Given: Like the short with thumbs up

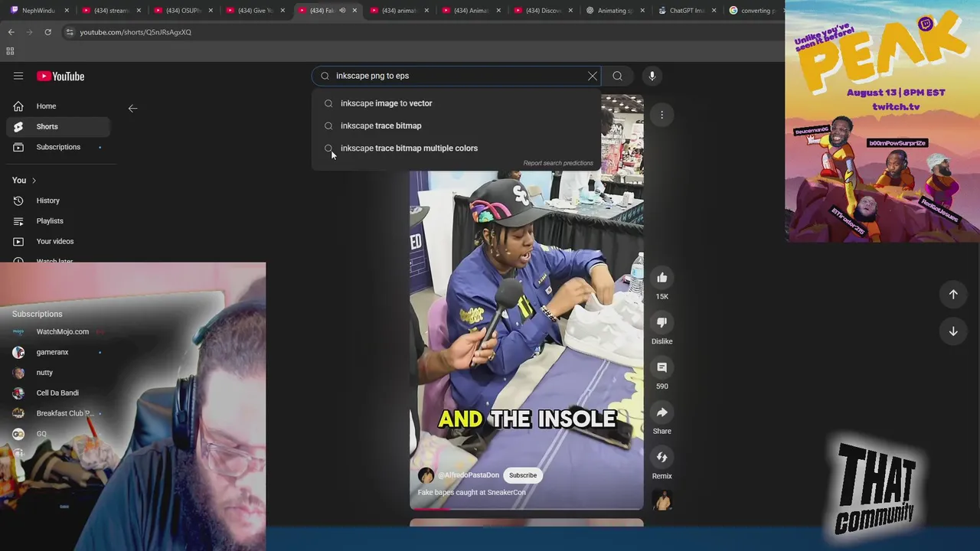Looking at the screenshot, I should click(x=662, y=278).
